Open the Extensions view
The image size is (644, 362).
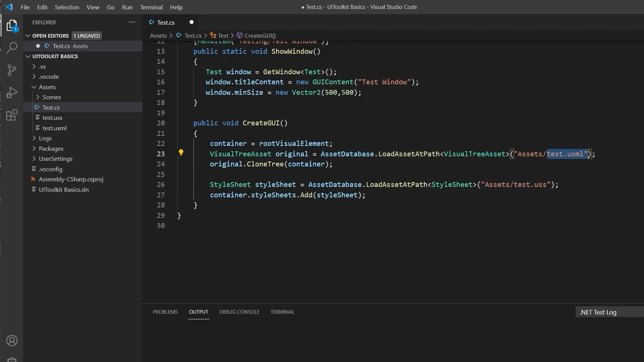pyautogui.click(x=12, y=115)
